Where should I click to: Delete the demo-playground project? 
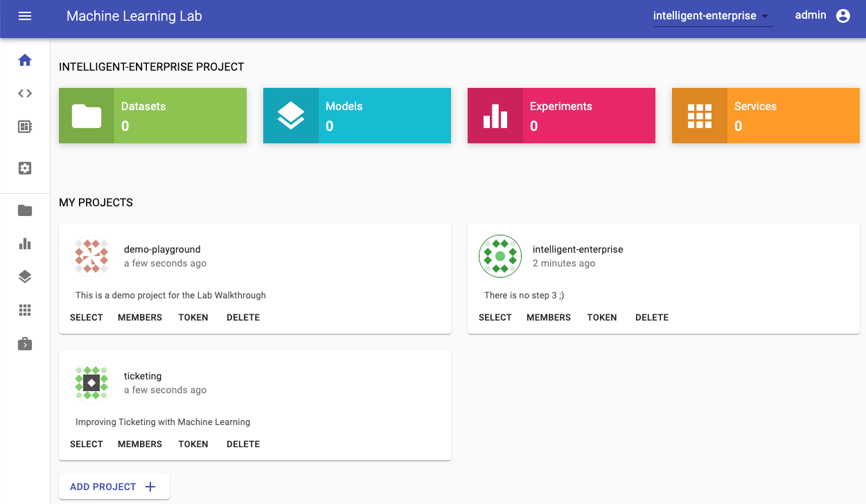[243, 318]
